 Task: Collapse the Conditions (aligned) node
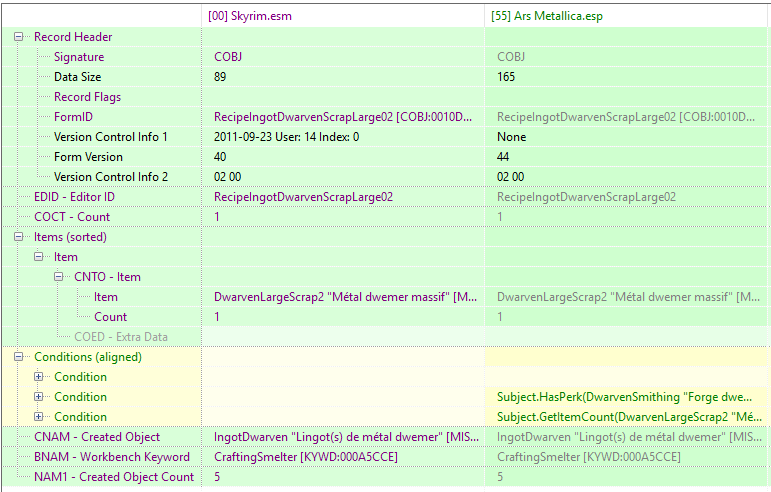tap(19, 357)
